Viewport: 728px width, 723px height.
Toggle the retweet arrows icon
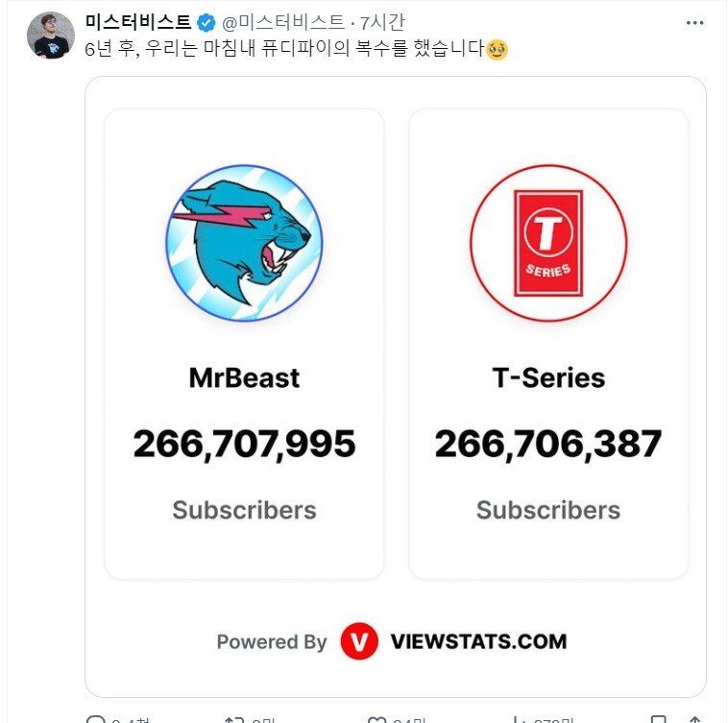(234, 719)
